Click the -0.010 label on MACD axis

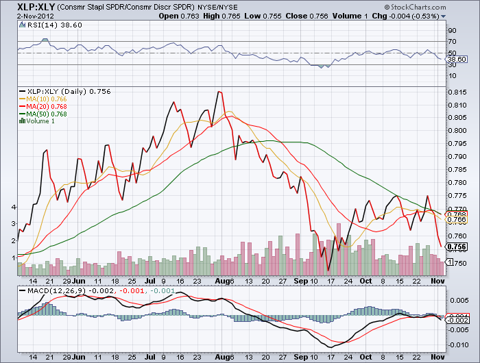click(x=458, y=345)
